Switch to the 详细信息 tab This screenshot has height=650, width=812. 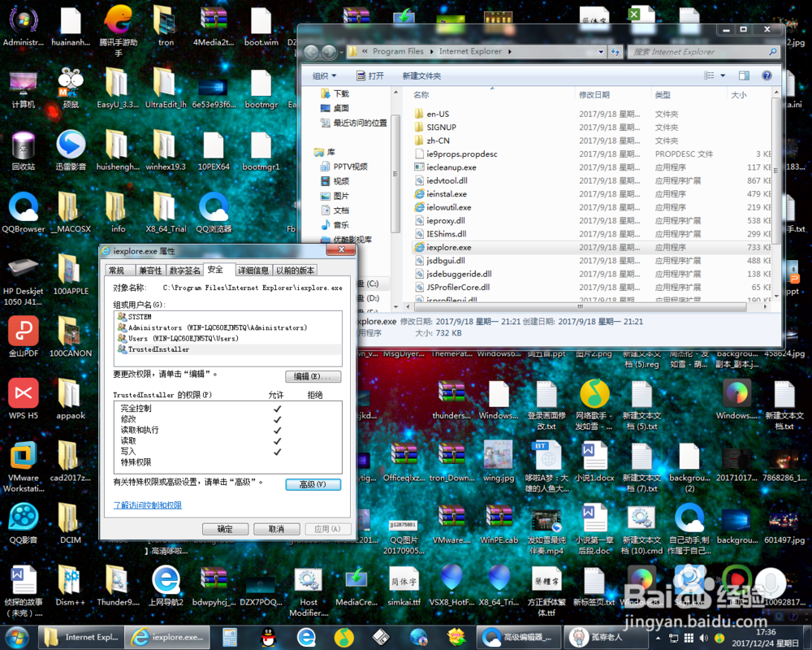[x=253, y=271]
